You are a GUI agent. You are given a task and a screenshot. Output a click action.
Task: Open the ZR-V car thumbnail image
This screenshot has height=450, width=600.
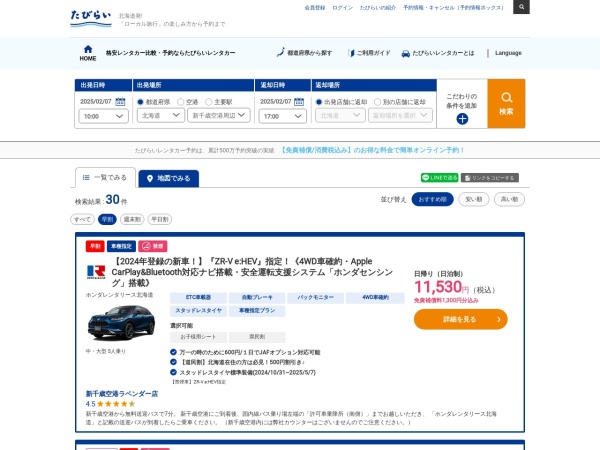pyautogui.click(x=121, y=323)
